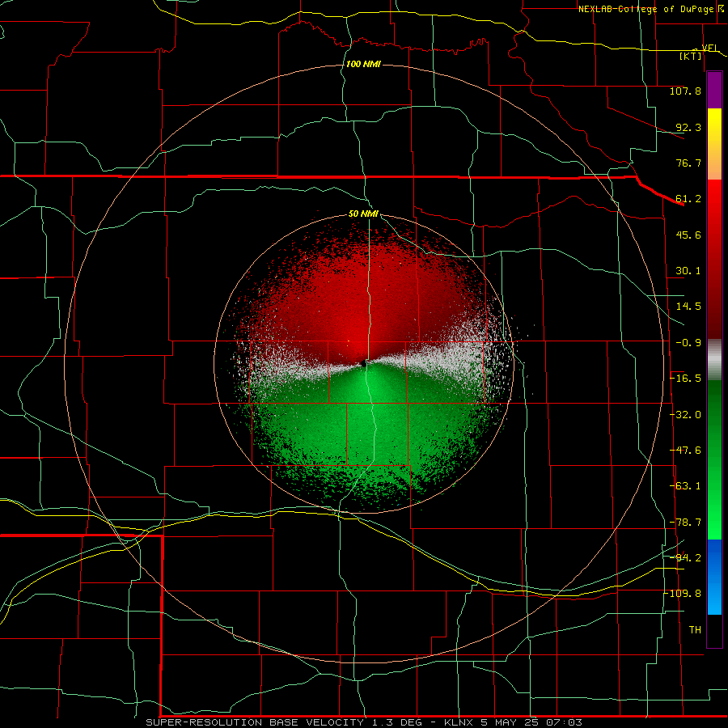Viewport: 728px width, 728px height.
Task: Click the 50 NMI range ring label
Action: click(x=363, y=214)
